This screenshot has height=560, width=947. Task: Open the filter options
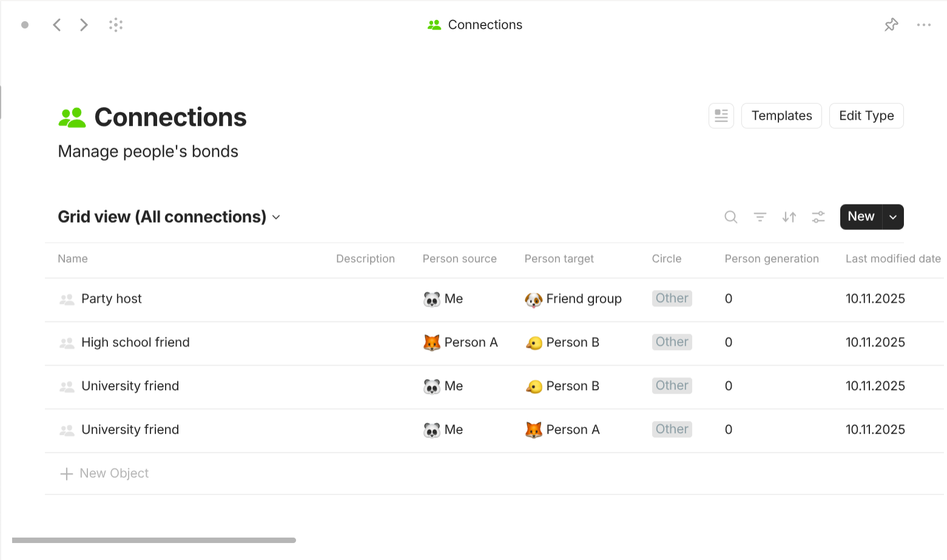click(760, 217)
